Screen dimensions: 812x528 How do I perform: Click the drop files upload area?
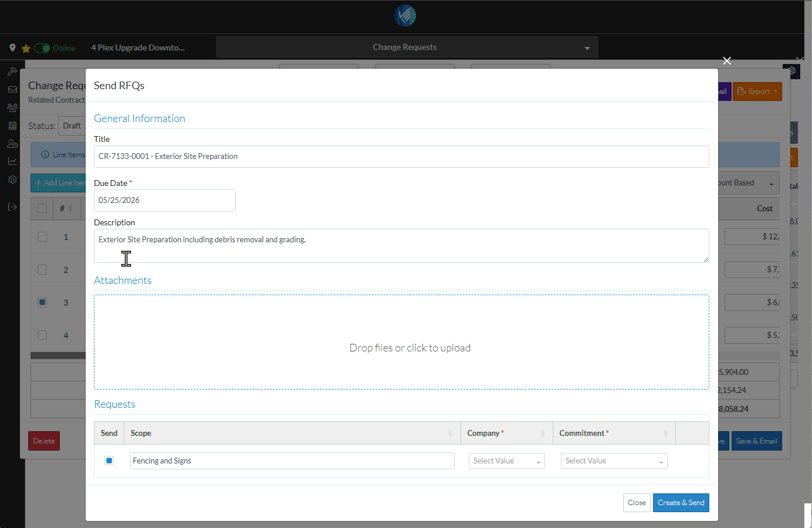[x=401, y=342]
